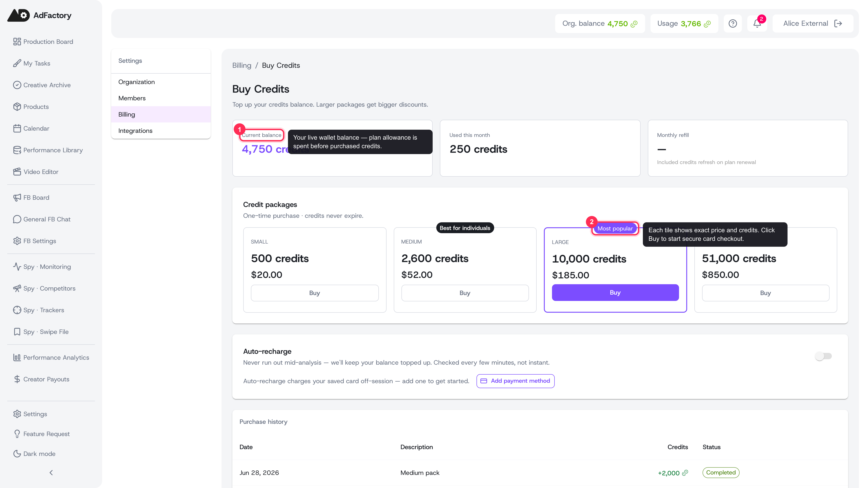
Task: Click the Used this month 250 credits value
Action: pos(478,149)
